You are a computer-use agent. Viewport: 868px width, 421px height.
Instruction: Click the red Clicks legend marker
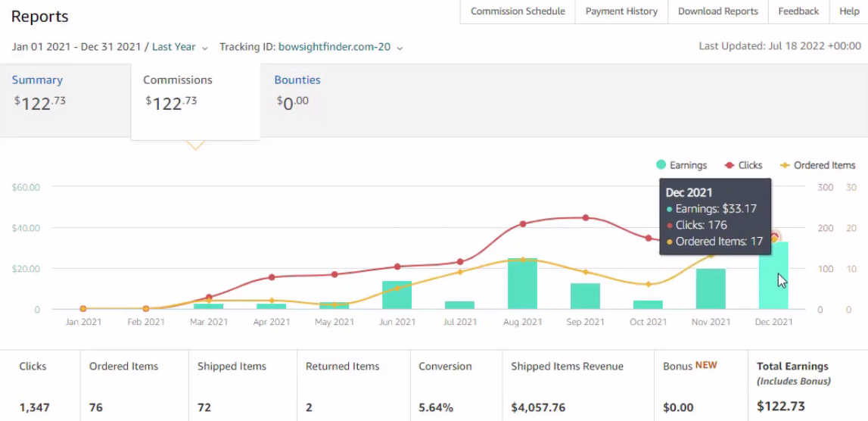coord(730,165)
